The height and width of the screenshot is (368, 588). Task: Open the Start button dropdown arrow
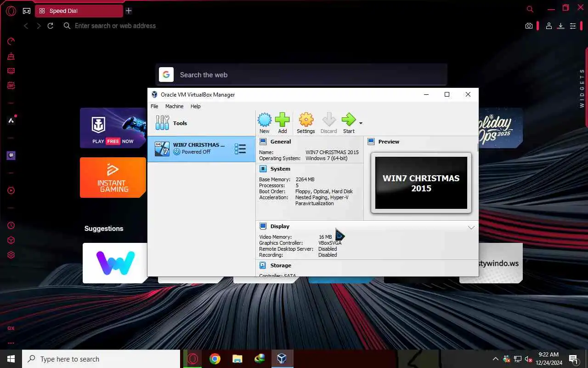(361, 123)
